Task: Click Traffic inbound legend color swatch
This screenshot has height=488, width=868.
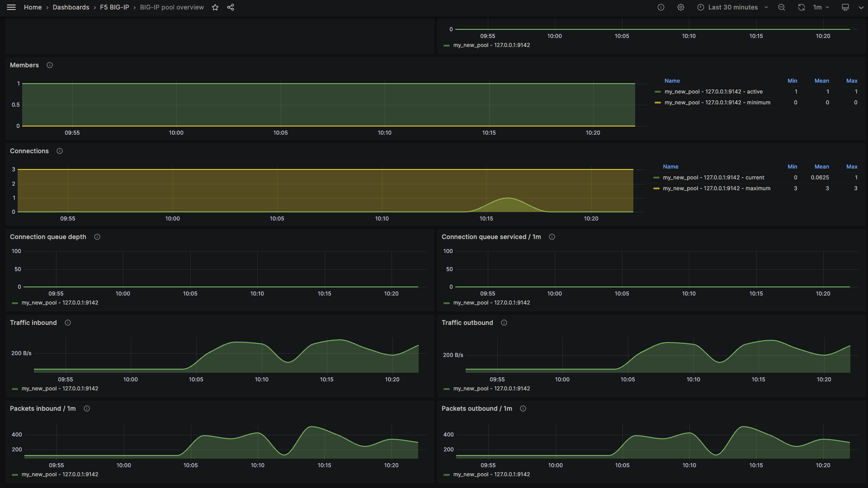Action: tap(15, 389)
